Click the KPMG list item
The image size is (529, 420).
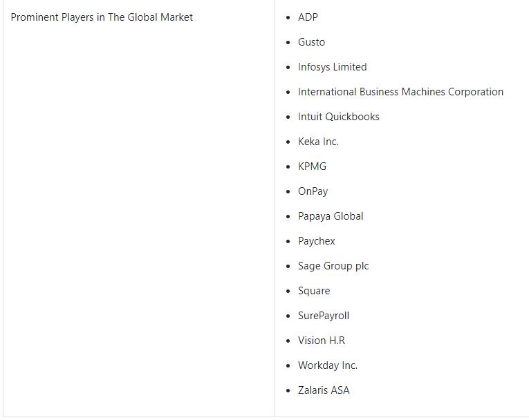[312, 166]
